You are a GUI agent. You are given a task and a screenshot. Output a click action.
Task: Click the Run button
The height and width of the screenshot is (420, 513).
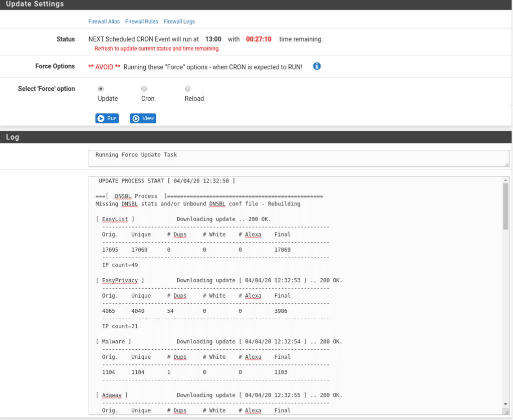pos(107,118)
